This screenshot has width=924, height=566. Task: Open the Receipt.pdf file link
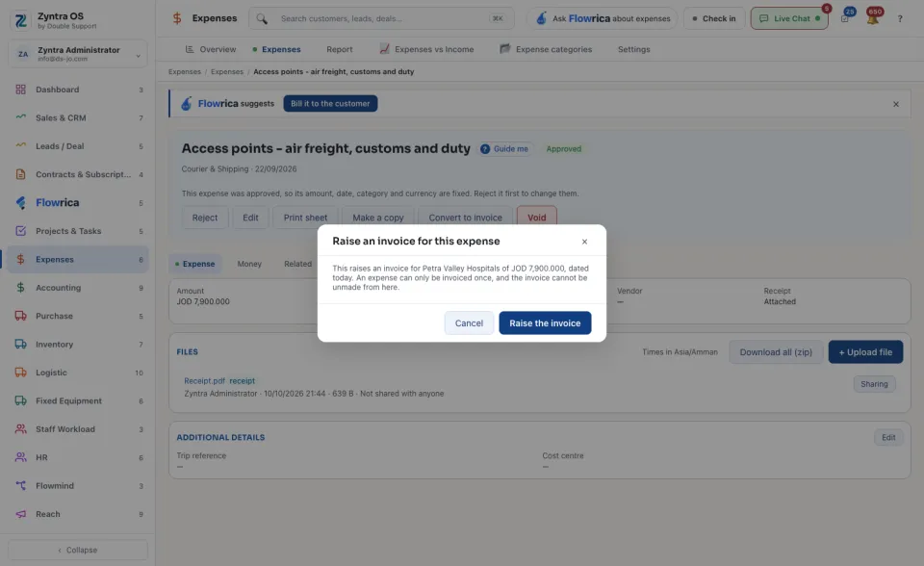[x=204, y=381]
